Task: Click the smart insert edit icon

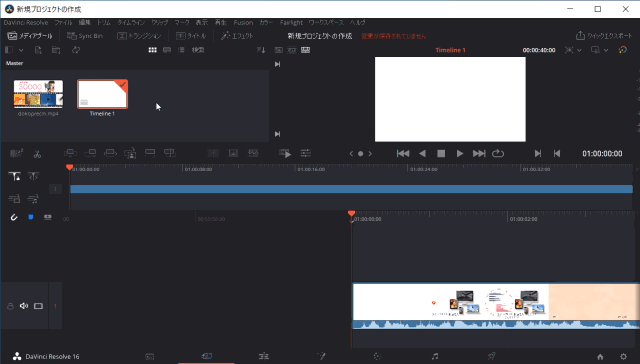Action: click(70, 153)
